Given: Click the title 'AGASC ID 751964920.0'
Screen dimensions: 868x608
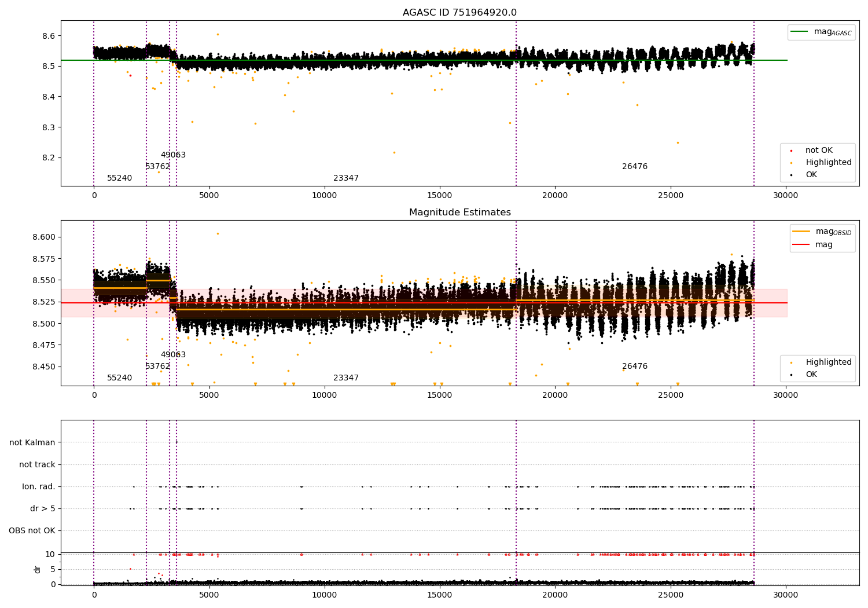Looking at the screenshot, I should click(459, 13).
